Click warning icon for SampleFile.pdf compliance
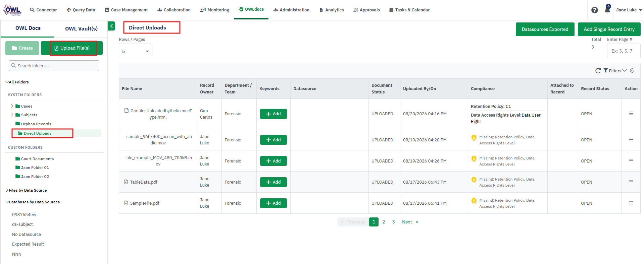Viewport: 644px width, 264px height. (x=474, y=200)
